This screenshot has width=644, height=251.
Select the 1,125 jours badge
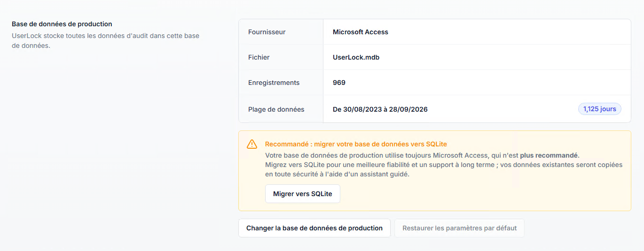tap(600, 109)
